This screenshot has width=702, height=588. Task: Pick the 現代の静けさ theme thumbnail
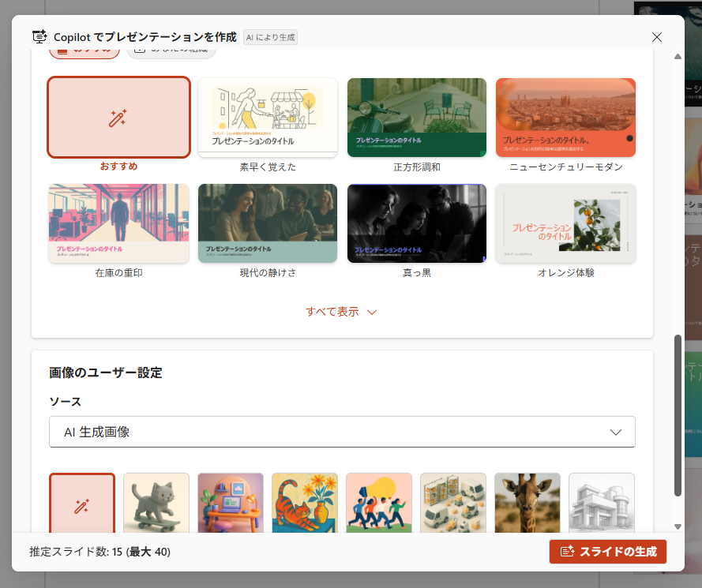[x=268, y=223]
